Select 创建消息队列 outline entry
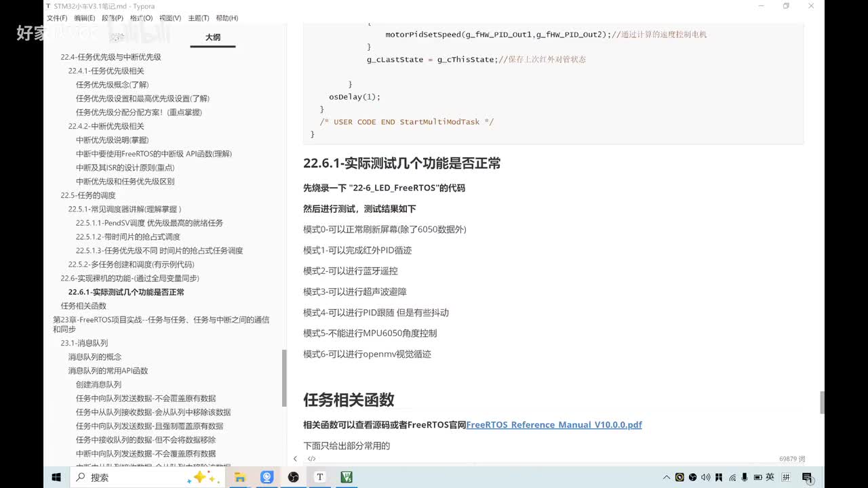Image resolution: width=868 pixels, height=488 pixels. pyautogui.click(x=98, y=384)
